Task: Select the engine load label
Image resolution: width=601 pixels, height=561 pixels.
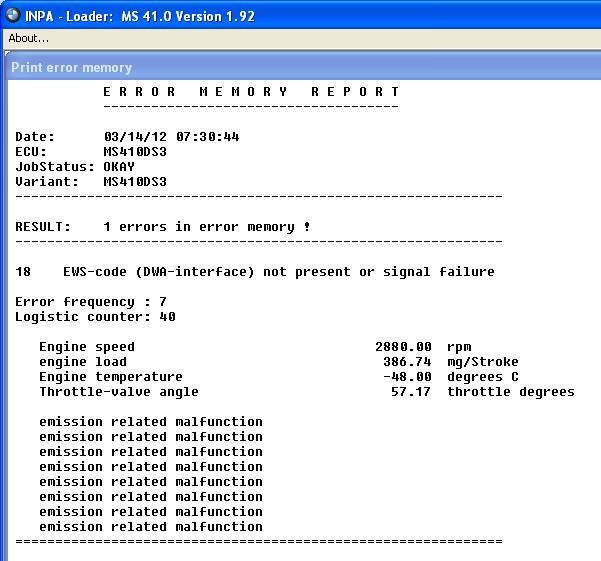Action: click(83, 362)
